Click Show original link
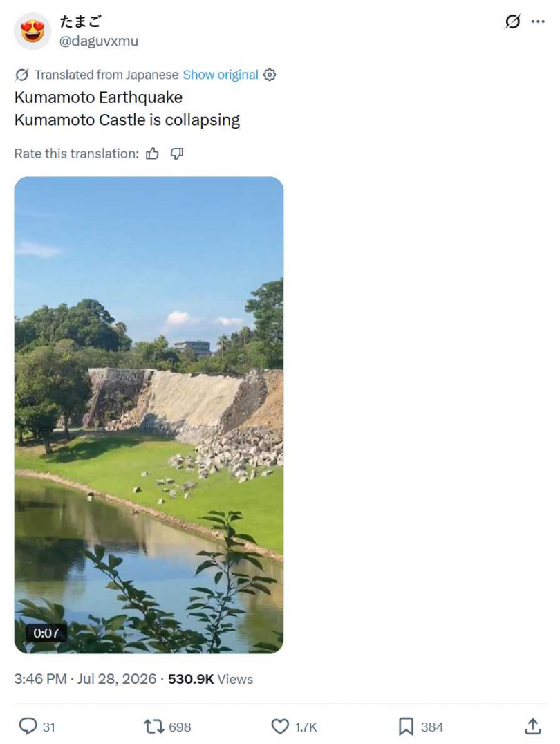The width and height of the screenshot is (560, 744). pyautogui.click(x=221, y=75)
